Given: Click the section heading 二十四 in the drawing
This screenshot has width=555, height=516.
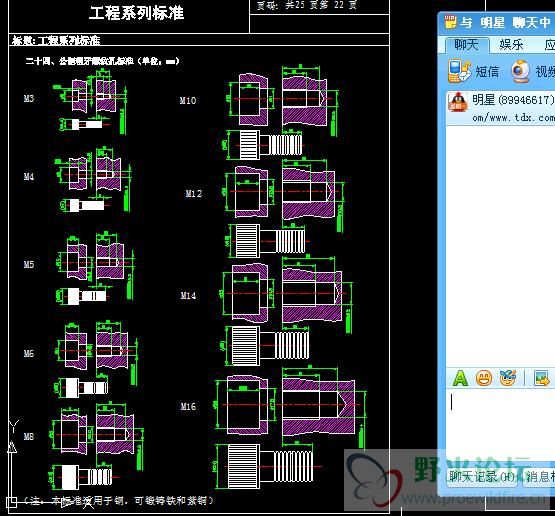Looking at the screenshot, I should (102, 61).
